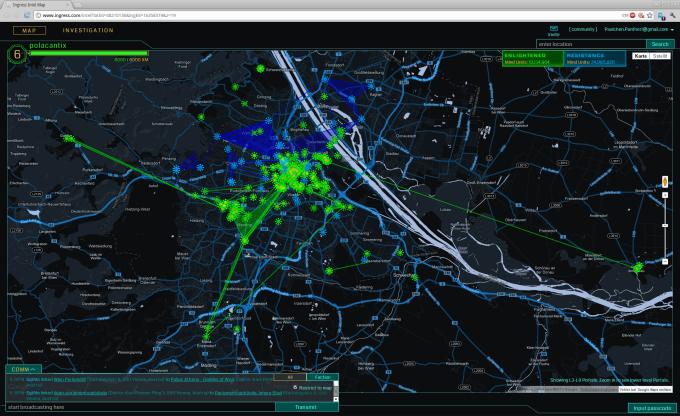Switch map view to Karte
Viewport: 680px width, 416px height.
pos(641,56)
